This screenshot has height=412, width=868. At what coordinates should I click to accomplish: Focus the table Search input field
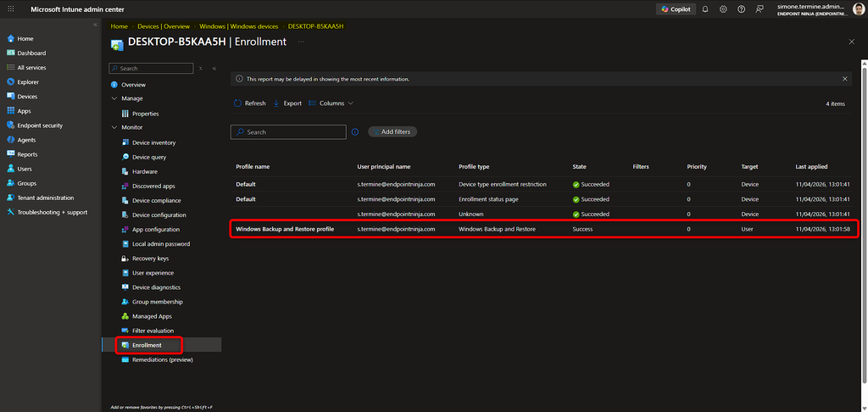288,131
